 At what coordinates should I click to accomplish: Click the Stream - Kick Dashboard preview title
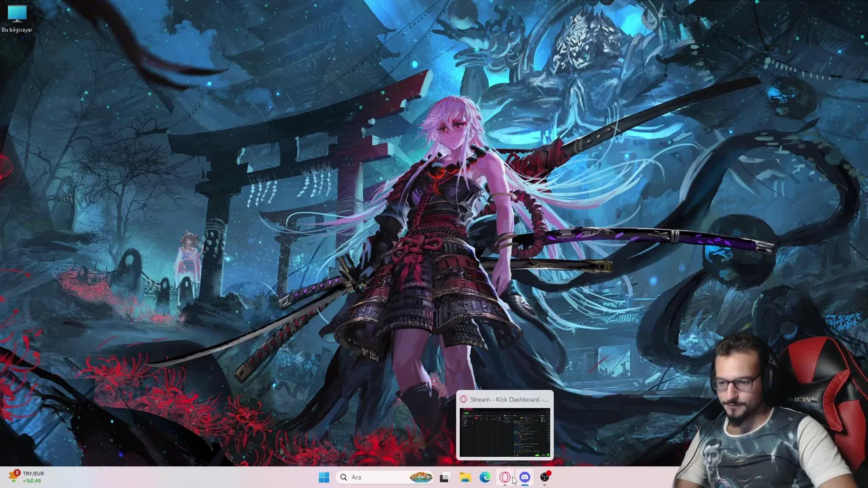[x=509, y=399]
